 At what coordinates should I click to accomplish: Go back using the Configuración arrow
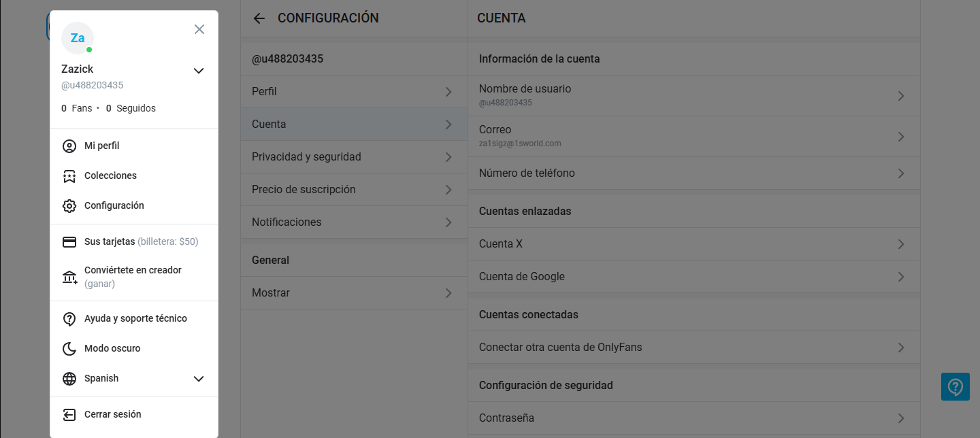pos(259,18)
